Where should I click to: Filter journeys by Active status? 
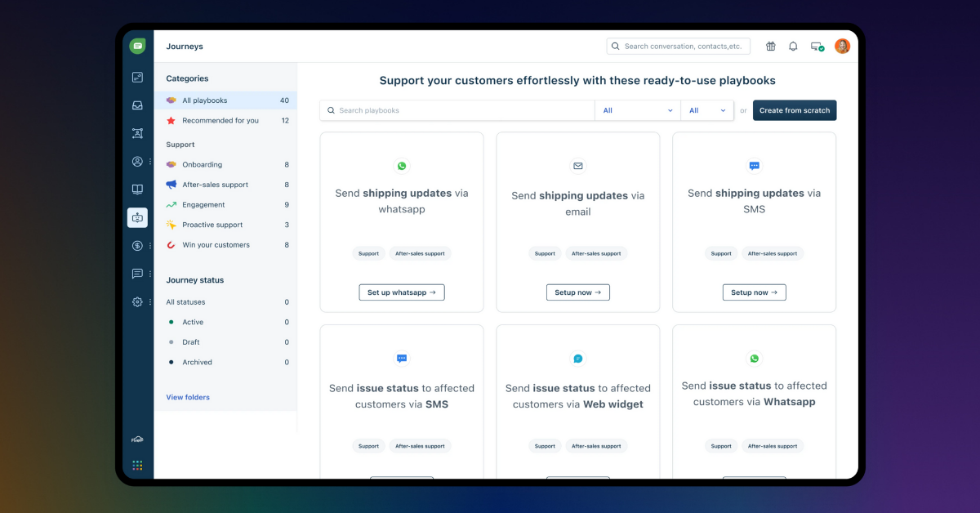[x=193, y=323]
